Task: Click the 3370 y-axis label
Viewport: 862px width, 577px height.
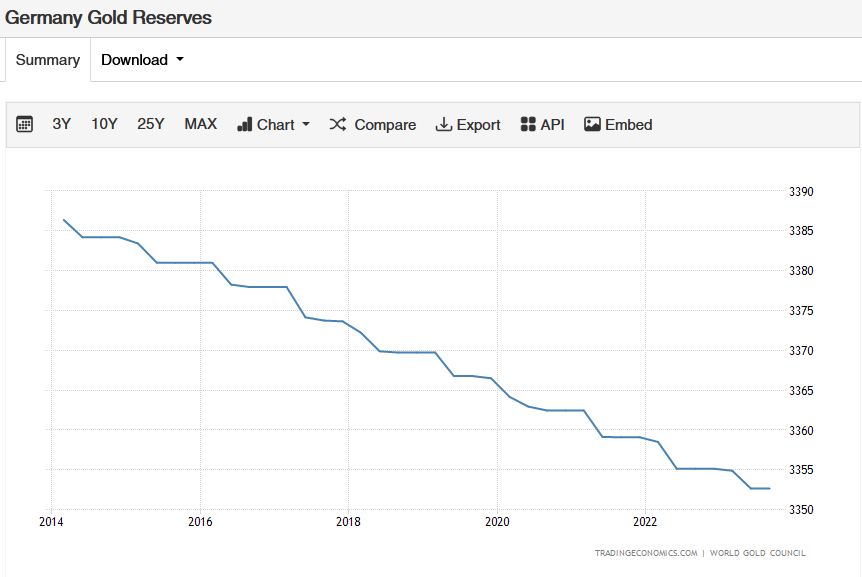Action: tap(801, 351)
